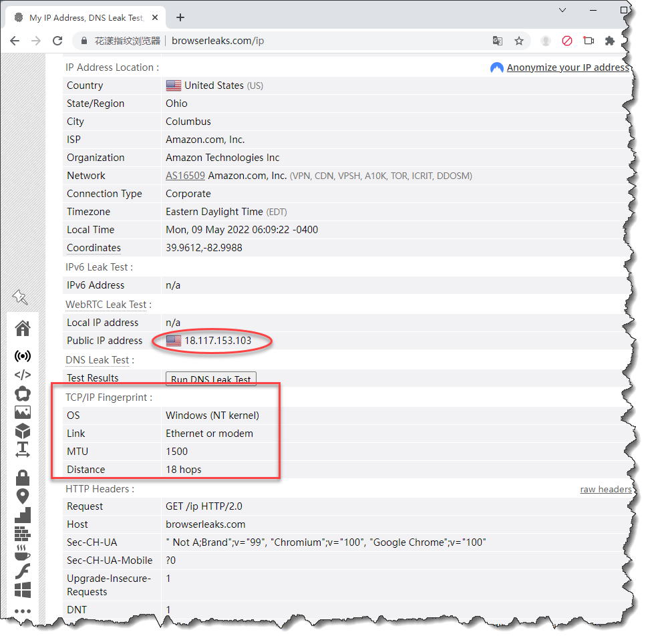
Task: Open a new tab with the plus button
Action: click(x=180, y=17)
